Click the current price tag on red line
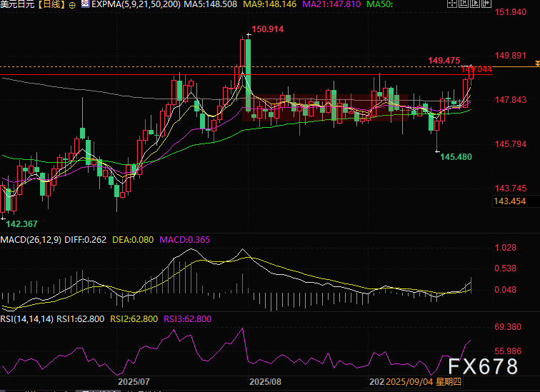This screenshot has width=540, height=392. pyautogui.click(x=477, y=69)
